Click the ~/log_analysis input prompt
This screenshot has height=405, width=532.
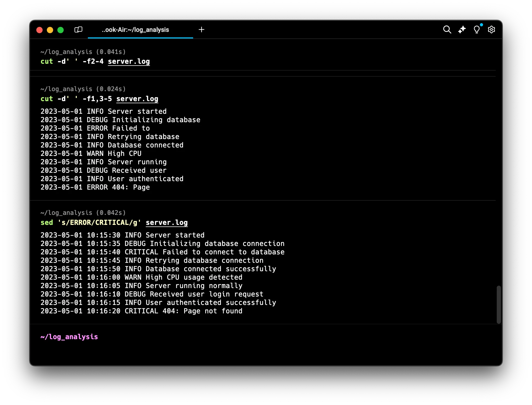[69, 337]
